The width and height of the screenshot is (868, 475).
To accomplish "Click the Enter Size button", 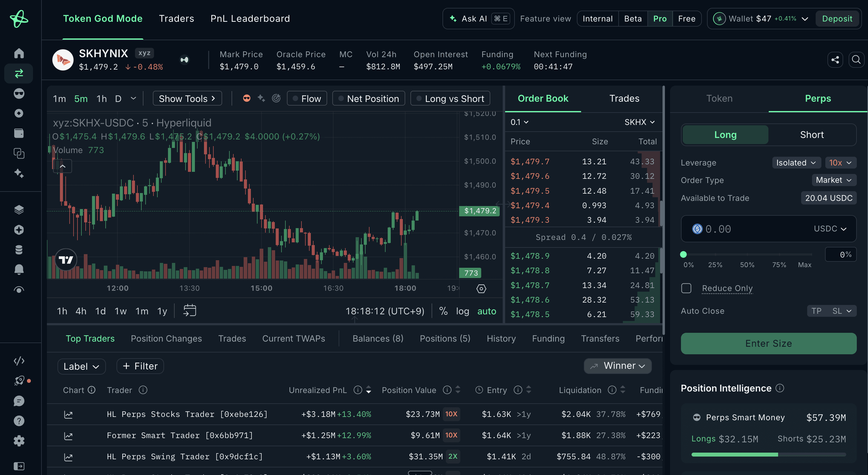I will (769, 344).
